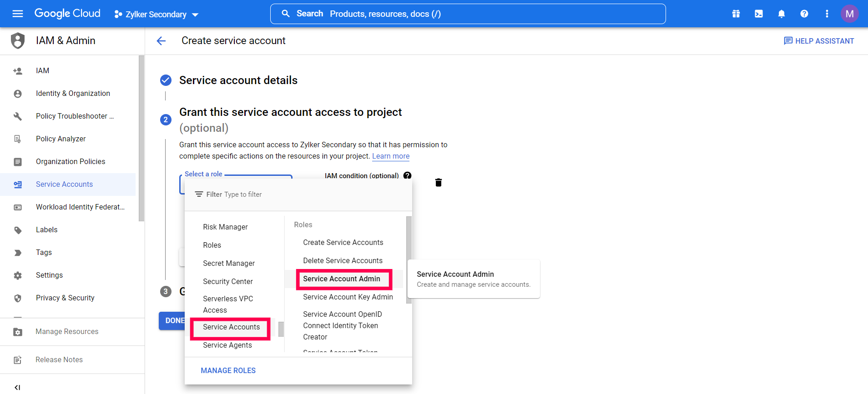Select Roles category in list

coord(212,245)
